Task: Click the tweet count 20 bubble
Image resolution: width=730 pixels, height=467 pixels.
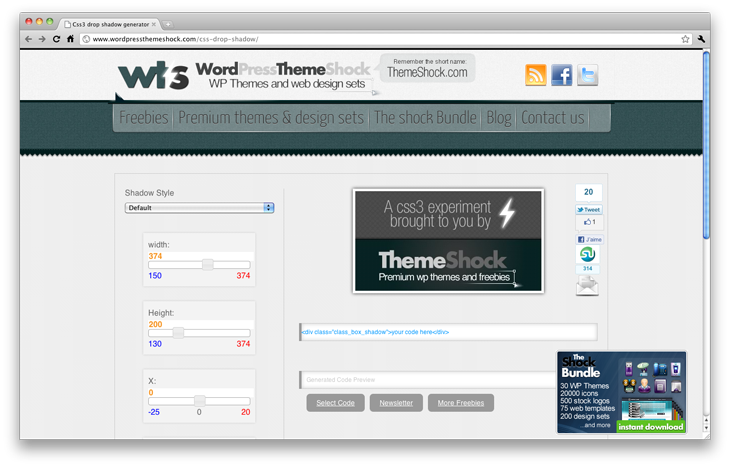Action: pos(588,192)
